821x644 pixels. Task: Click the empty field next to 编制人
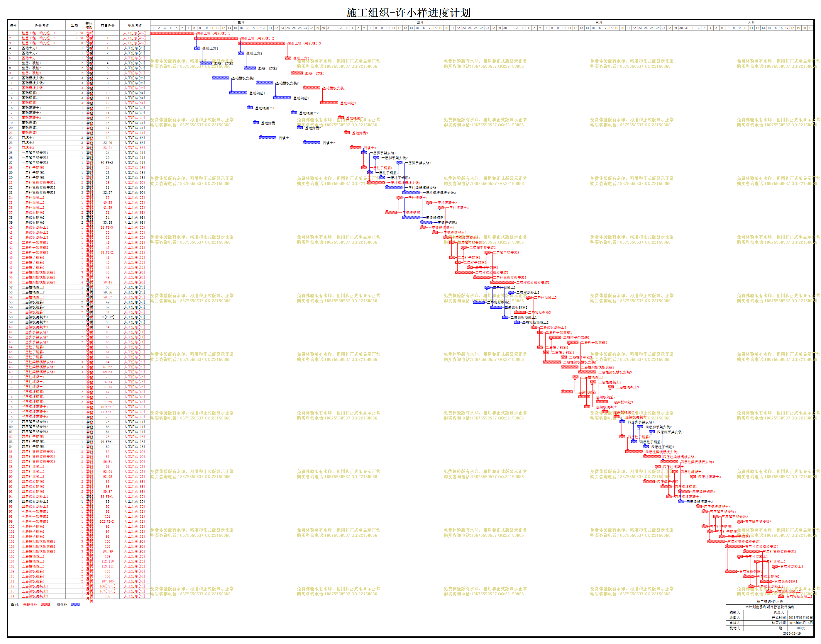pos(757,612)
